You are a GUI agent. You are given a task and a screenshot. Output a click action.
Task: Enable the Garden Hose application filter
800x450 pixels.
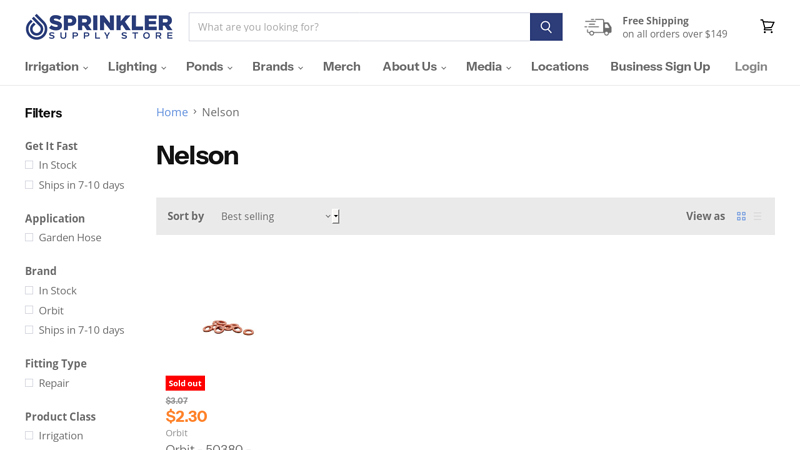[x=29, y=238]
